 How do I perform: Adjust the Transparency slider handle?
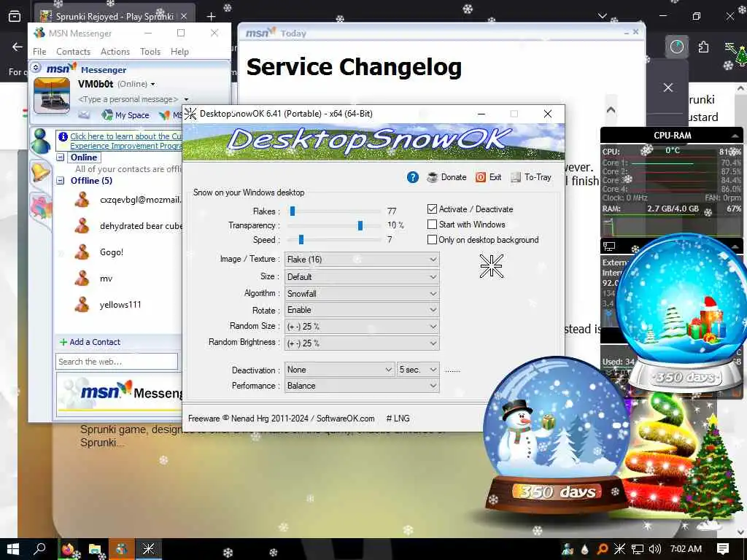[x=360, y=225]
